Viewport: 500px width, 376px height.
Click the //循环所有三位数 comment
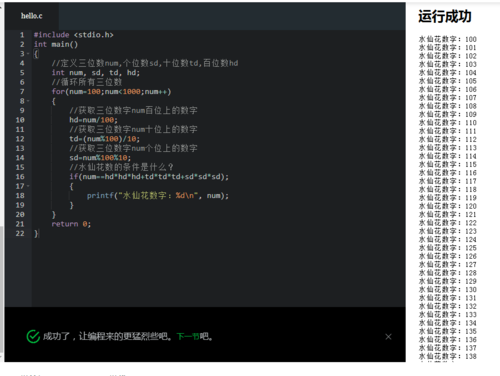[x=87, y=82]
